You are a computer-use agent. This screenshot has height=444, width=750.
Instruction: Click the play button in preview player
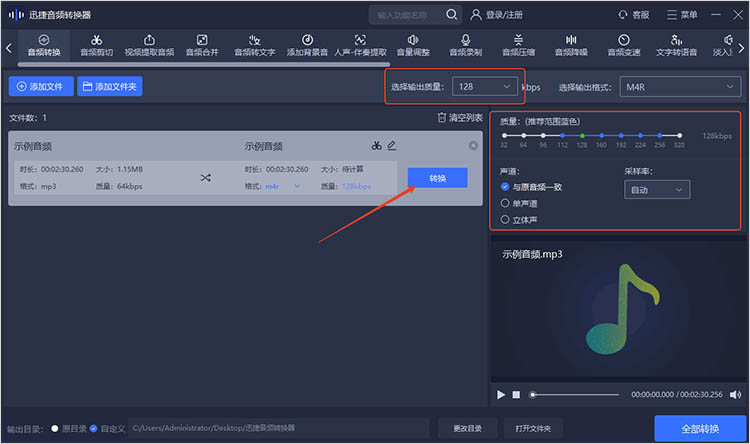click(x=501, y=394)
